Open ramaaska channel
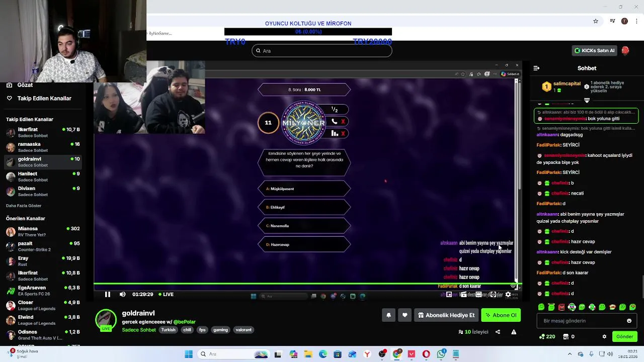 44,147
